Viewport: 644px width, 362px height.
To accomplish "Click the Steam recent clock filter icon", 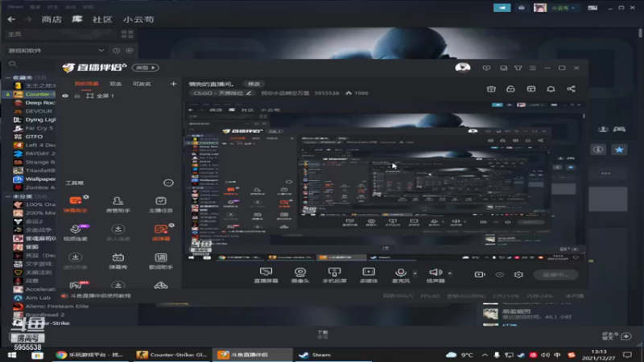I will click(x=116, y=51).
